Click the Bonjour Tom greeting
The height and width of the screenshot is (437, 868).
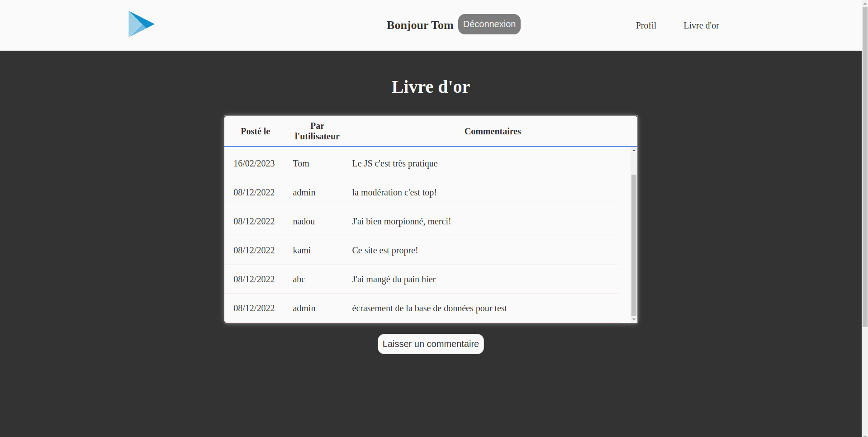click(420, 25)
